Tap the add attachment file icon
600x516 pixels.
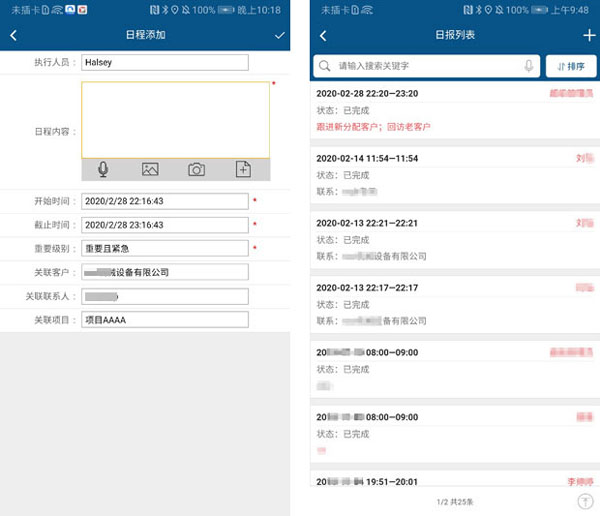pyautogui.click(x=243, y=170)
